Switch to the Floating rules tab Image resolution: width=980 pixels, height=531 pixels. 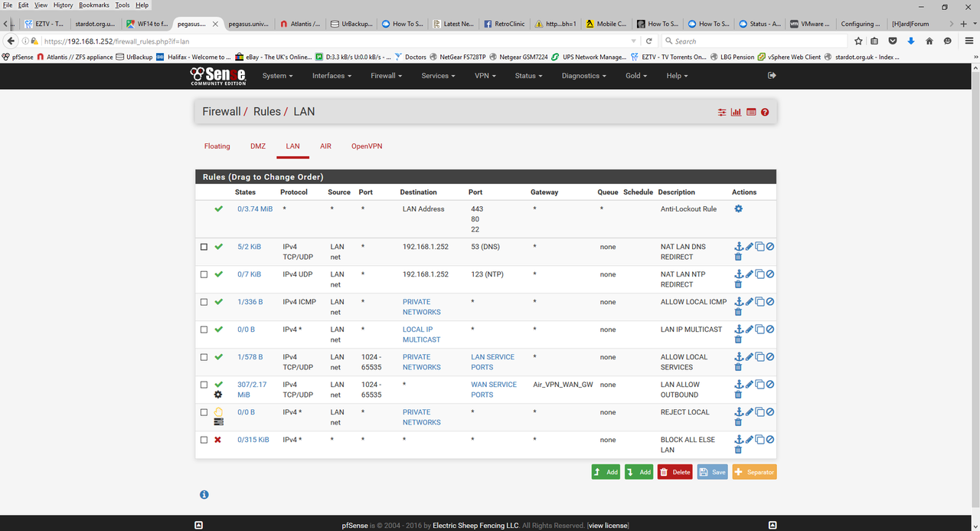(217, 146)
